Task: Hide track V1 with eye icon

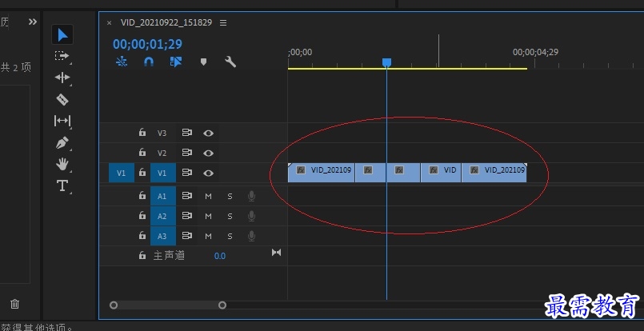Action: click(208, 173)
